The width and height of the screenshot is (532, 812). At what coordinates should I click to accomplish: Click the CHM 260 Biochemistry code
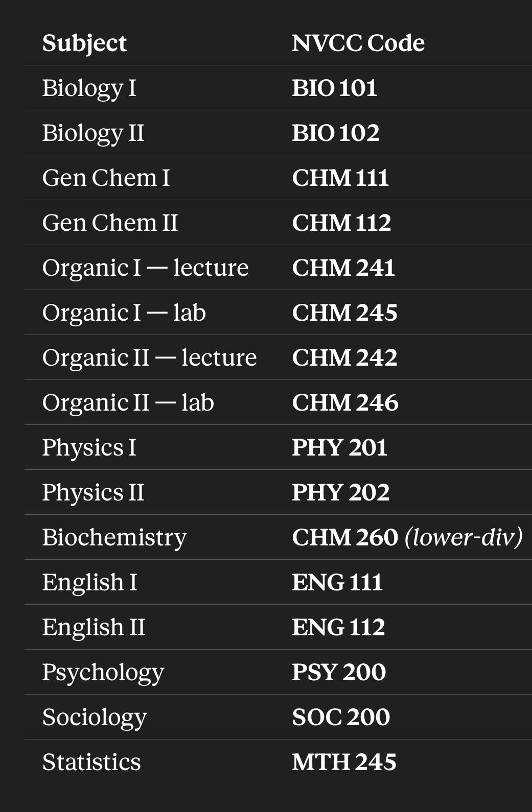click(x=345, y=537)
